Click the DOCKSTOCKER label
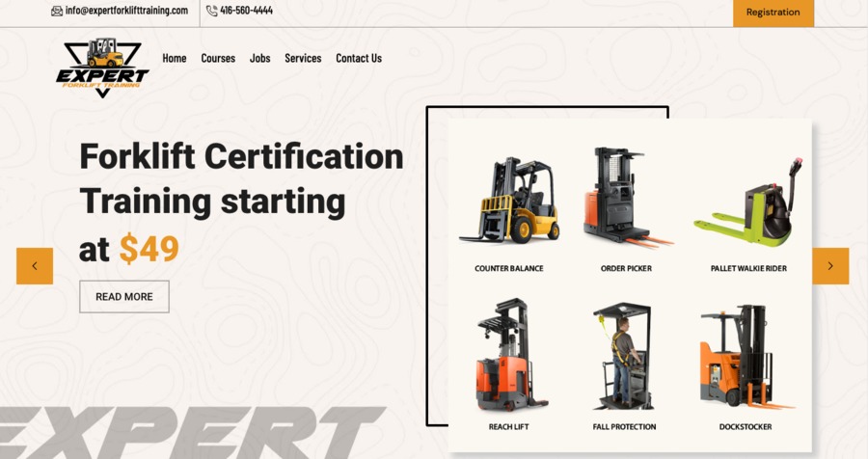This screenshot has width=868, height=459. click(x=746, y=427)
